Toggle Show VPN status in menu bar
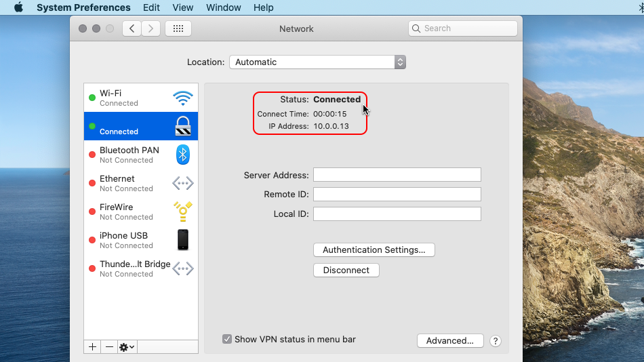Viewport: 644px width, 362px height. [x=227, y=339]
